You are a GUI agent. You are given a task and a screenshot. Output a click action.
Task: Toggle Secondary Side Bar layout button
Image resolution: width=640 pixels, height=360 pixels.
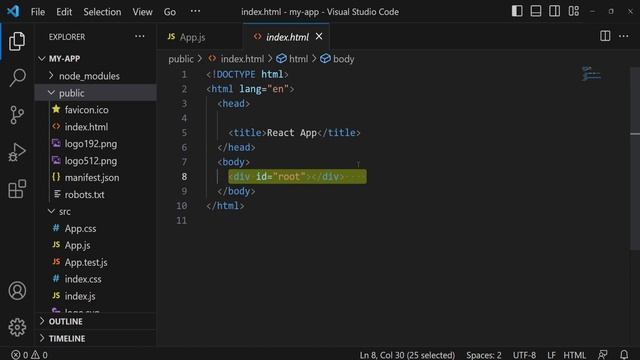[554, 11]
